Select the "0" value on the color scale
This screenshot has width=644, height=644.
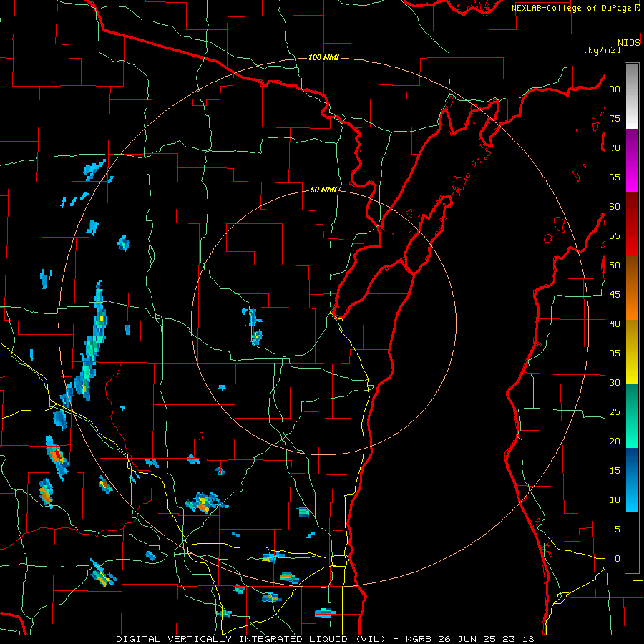tap(618, 559)
